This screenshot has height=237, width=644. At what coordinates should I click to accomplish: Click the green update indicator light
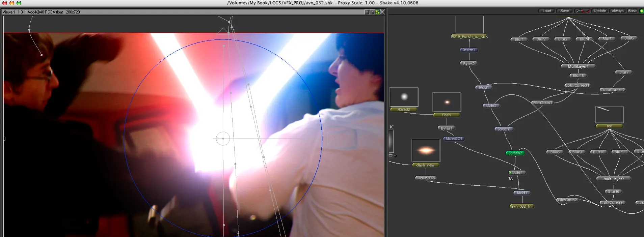[642, 11]
